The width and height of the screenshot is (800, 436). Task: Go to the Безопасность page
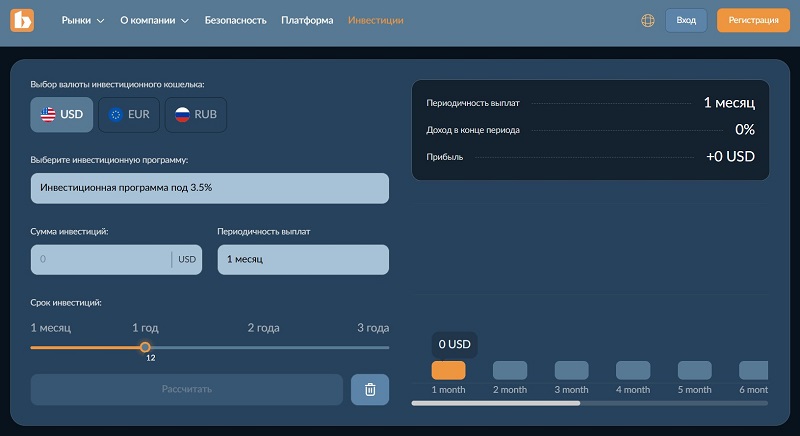[x=235, y=20]
